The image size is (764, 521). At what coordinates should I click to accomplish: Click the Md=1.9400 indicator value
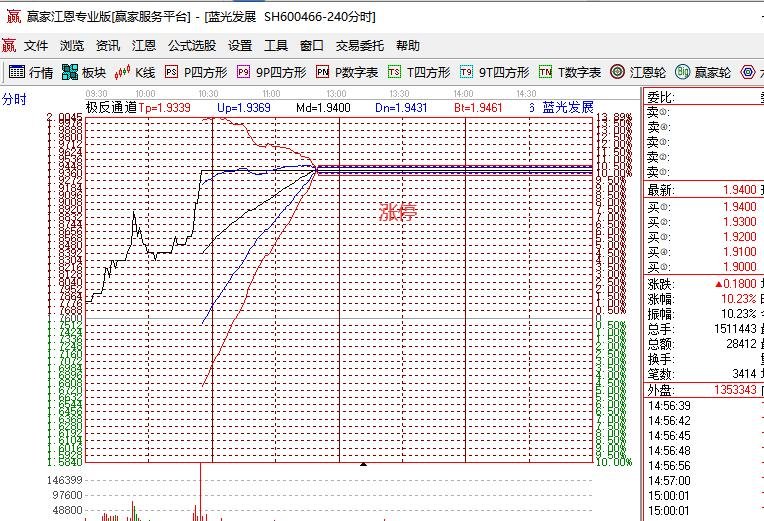(324, 108)
